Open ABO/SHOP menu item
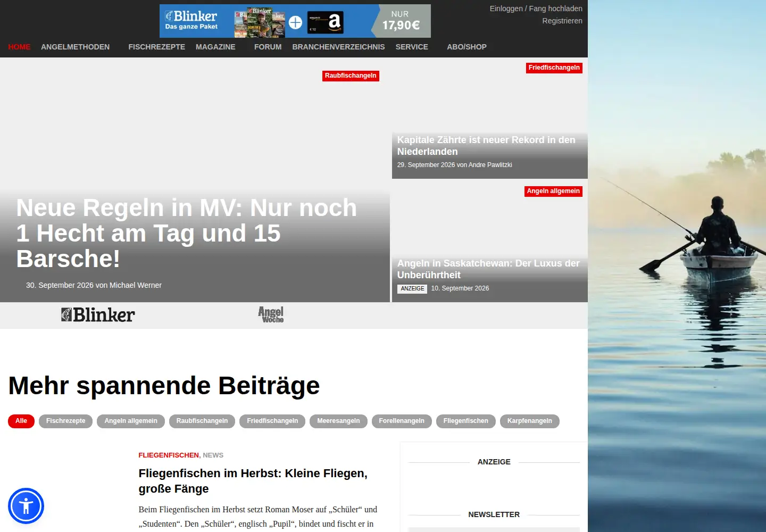The height and width of the screenshot is (532, 766). pyautogui.click(x=467, y=47)
